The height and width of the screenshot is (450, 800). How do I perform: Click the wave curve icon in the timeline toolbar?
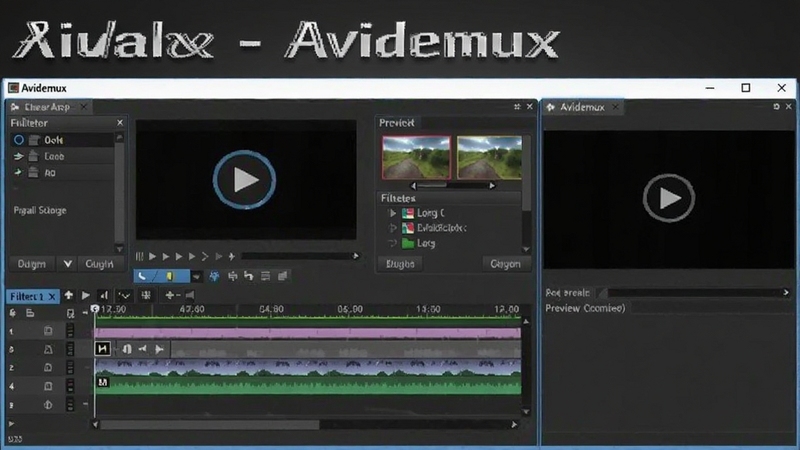(x=124, y=295)
